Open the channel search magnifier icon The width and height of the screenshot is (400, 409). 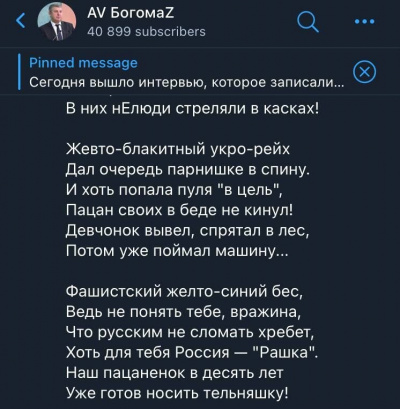point(307,21)
